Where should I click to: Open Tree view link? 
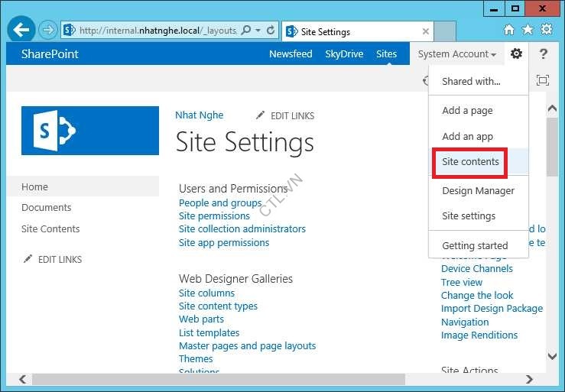[462, 282]
